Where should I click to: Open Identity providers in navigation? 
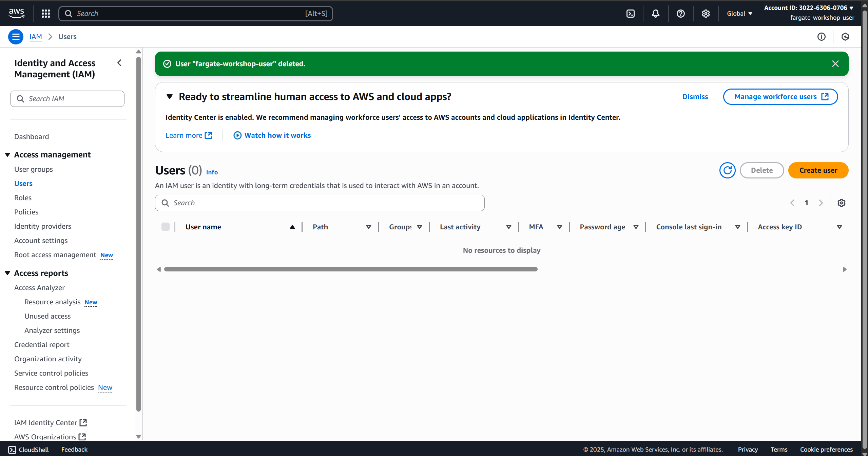click(43, 226)
